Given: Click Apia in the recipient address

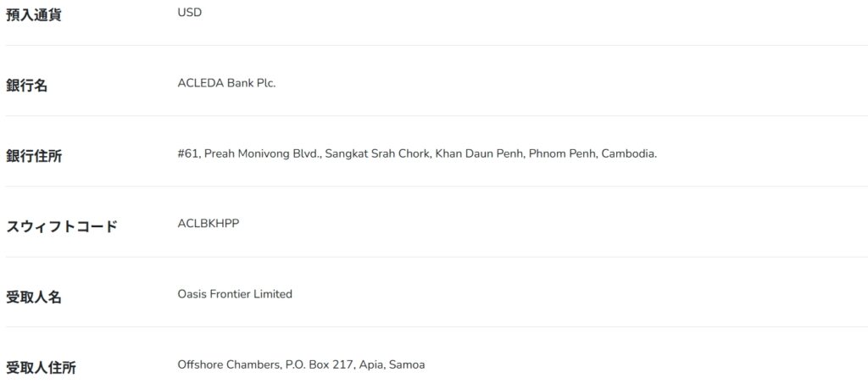Looking at the screenshot, I should point(370,365).
